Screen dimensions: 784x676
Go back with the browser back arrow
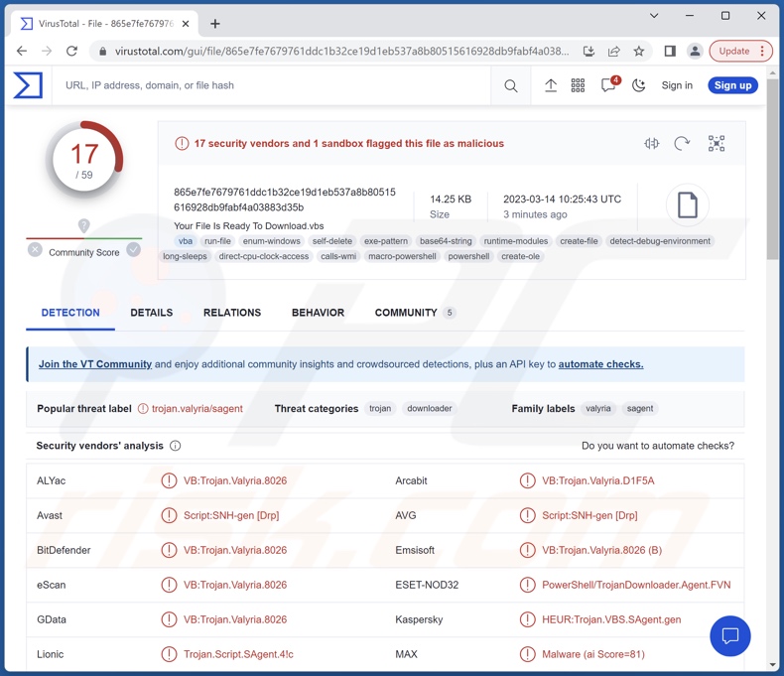point(22,51)
